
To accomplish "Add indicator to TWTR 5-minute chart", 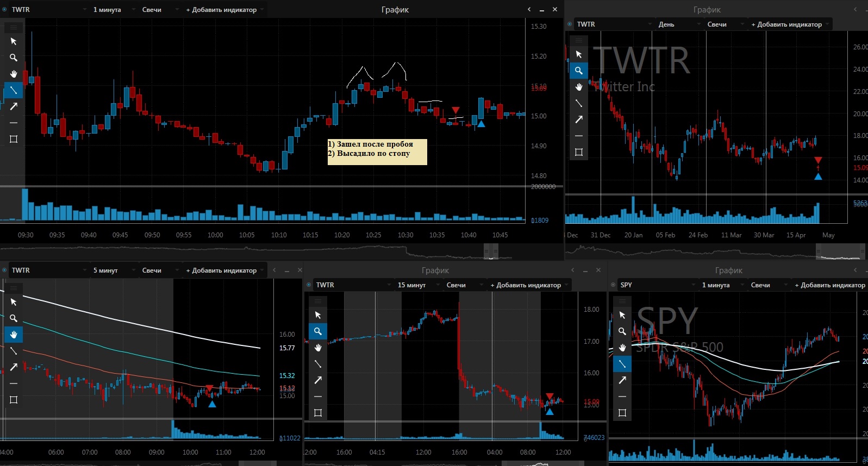I will click(x=224, y=270).
